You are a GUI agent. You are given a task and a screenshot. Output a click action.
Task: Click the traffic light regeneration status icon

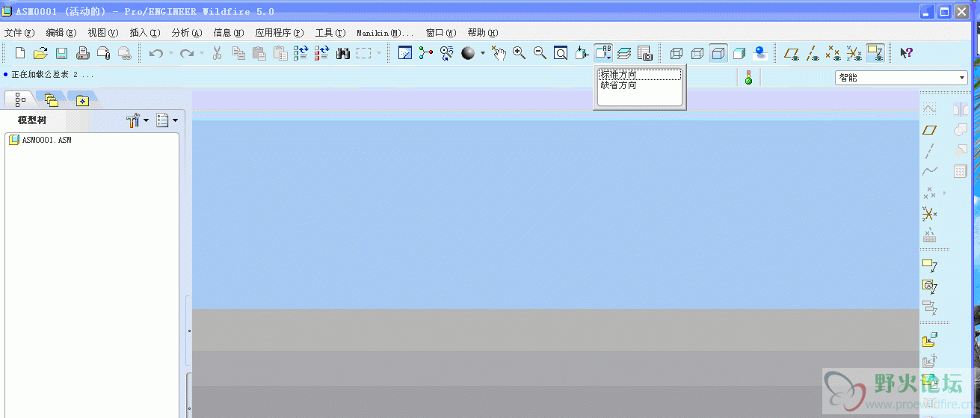[748, 77]
